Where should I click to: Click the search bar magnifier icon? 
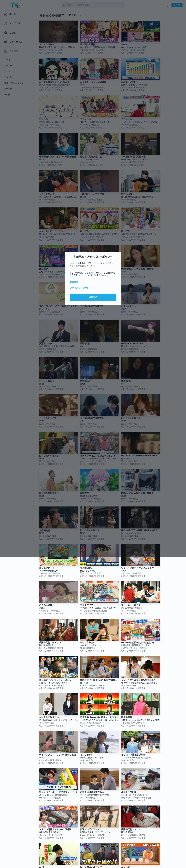click(64, 5)
